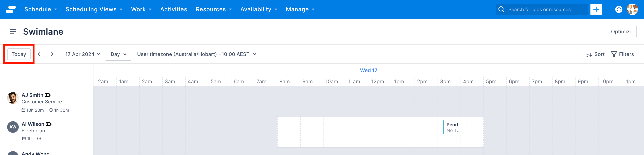Image resolution: width=644 pixels, height=155 pixels.
Task: Open the Filters panel
Action: pos(622,54)
